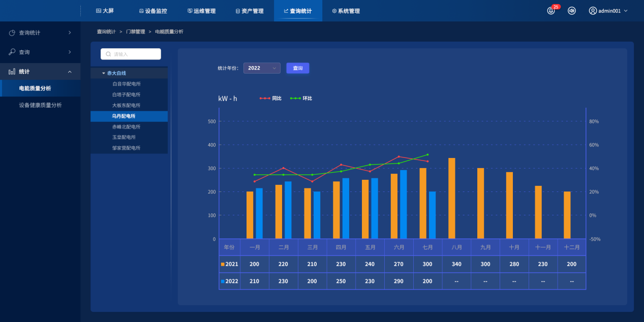The height and width of the screenshot is (322, 644).
Task: Select 乌丹配电所 in the tree
Action: pos(129,116)
